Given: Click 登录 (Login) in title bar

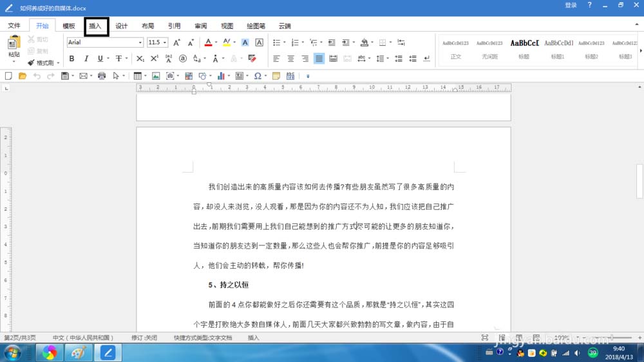Looking at the screenshot, I should [571, 5].
